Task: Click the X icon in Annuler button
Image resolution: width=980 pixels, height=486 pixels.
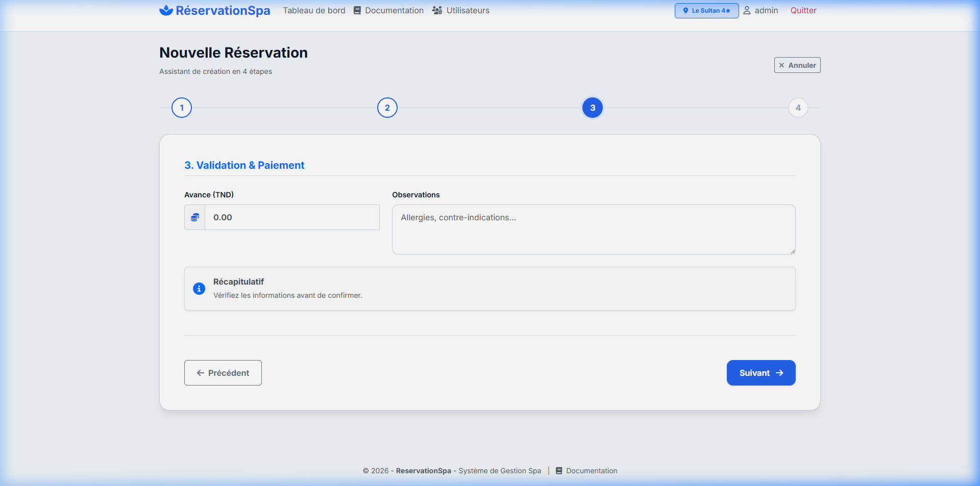Action: (781, 65)
